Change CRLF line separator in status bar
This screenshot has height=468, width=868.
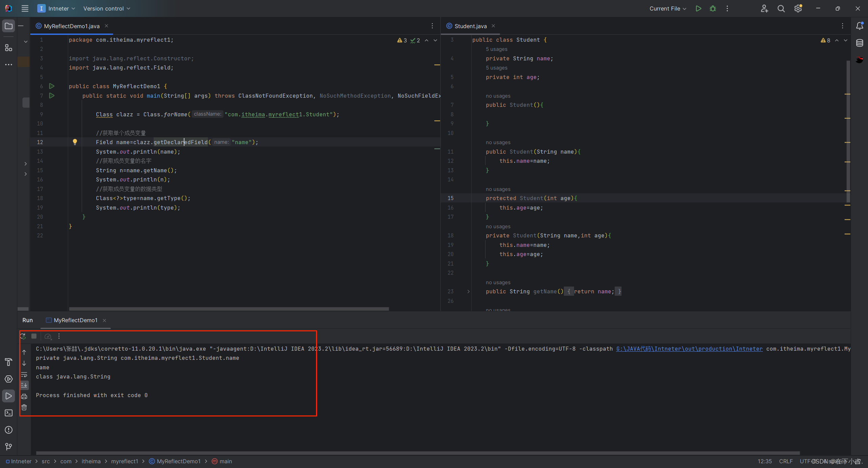(x=786, y=461)
